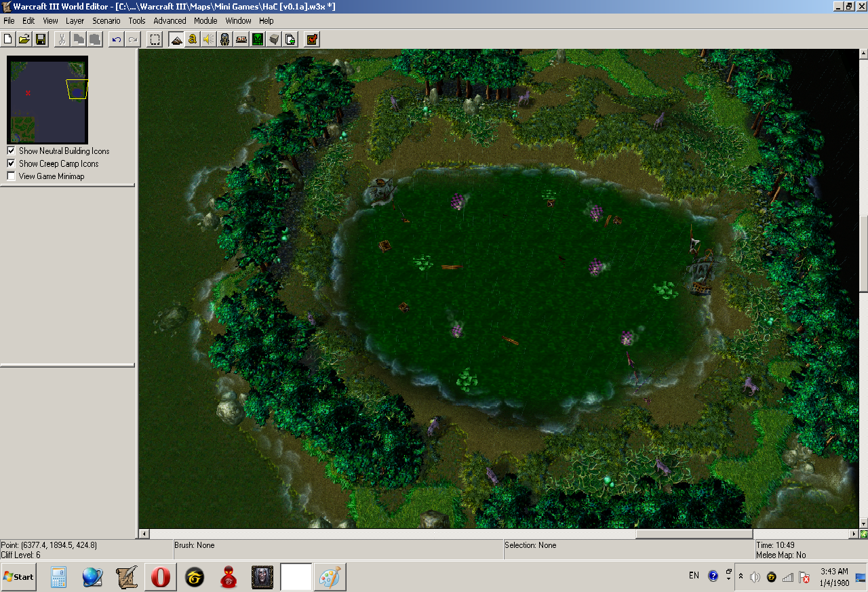Screen dimensions: 868x592
Task: Open the Tools menu
Action: coord(137,21)
